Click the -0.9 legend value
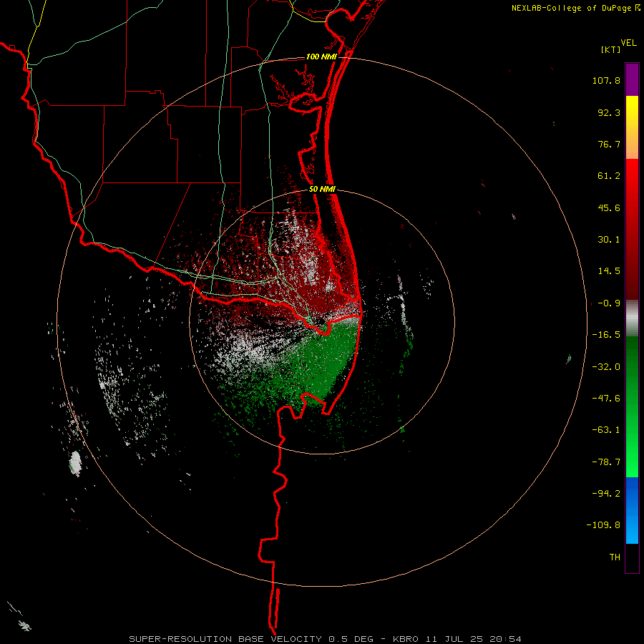Viewport: 644px width, 644px height. 609,303
